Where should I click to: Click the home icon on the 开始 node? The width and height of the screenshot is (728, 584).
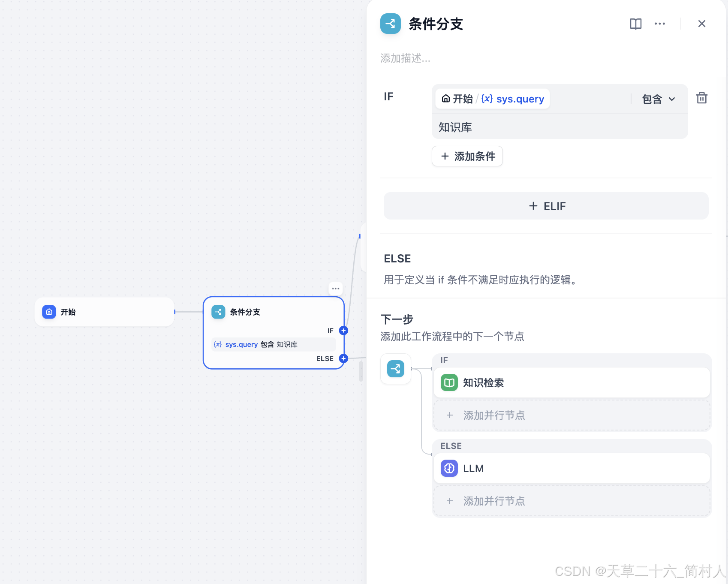point(48,312)
